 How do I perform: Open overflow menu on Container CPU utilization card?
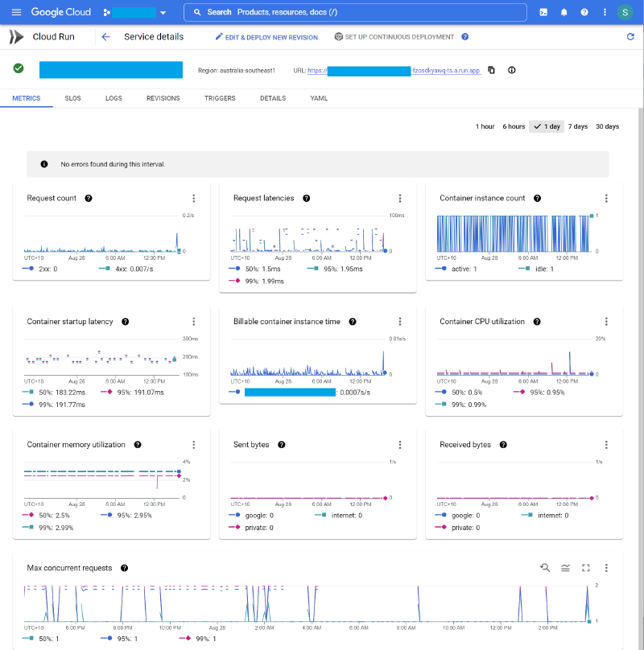(606, 321)
